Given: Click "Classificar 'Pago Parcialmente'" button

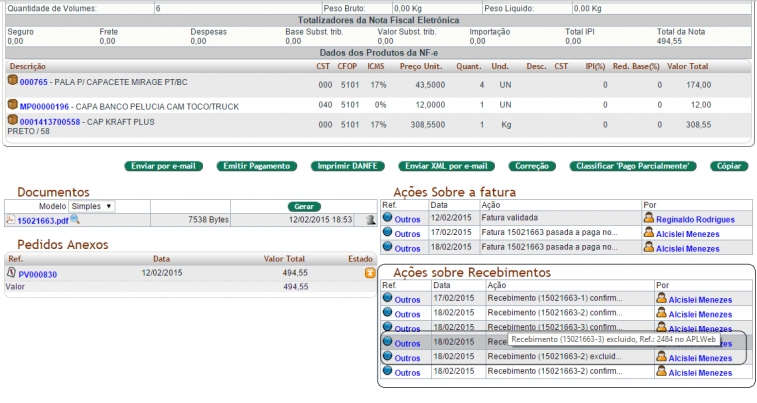Looking at the screenshot, I should click(x=632, y=166).
